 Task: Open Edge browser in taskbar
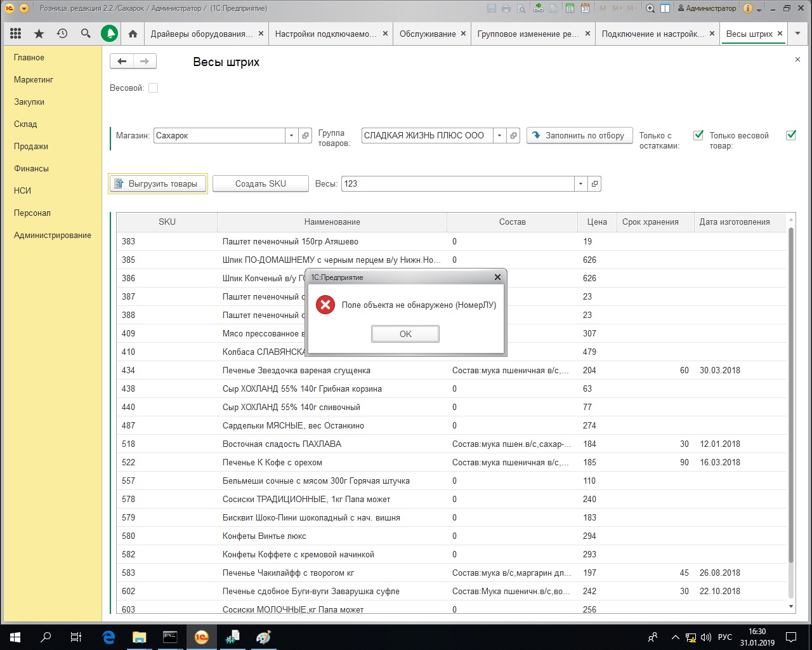tap(108, 637)
